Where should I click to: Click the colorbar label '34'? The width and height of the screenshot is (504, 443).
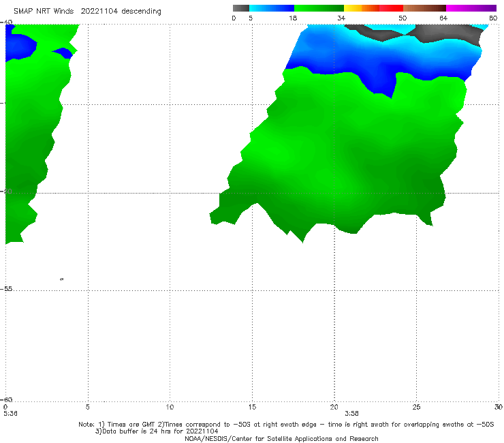pos(341,18)
